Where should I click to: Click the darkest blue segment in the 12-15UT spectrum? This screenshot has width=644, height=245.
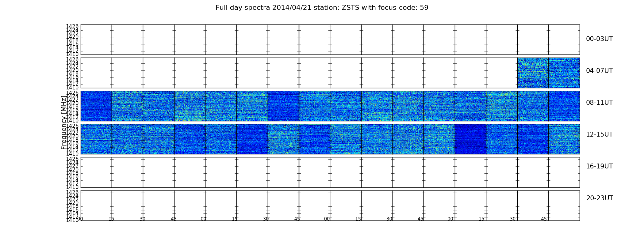tap(470, 139)
